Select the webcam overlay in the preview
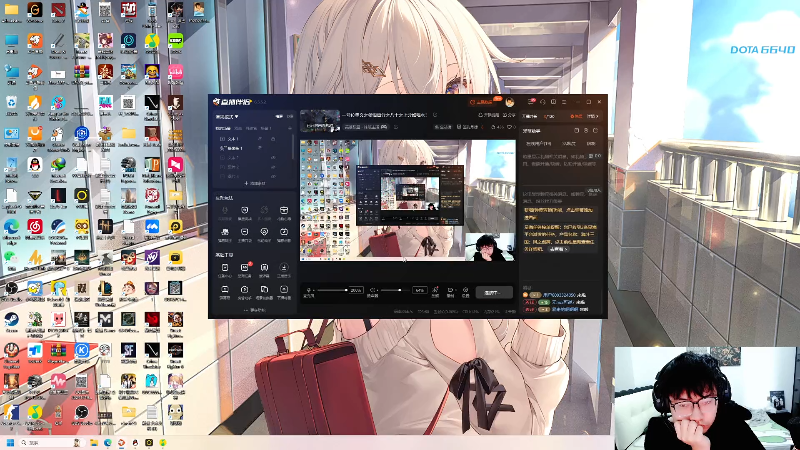Viewport: 800px width, 450px height. point(490,247)
